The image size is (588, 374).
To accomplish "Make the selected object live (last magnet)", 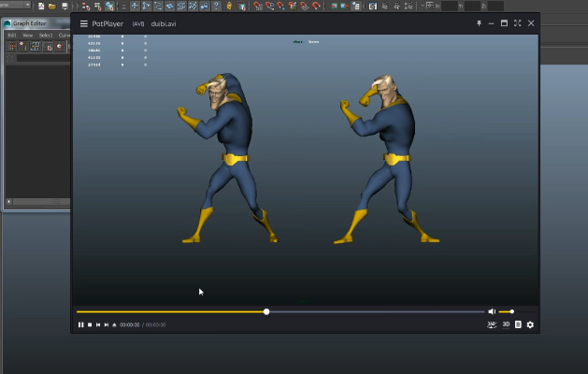I will tap(316, 6).
